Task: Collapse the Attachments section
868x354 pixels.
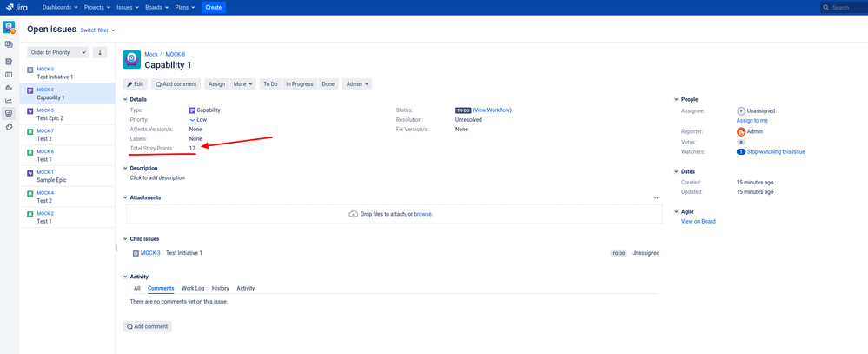Action: pos(125,197)
